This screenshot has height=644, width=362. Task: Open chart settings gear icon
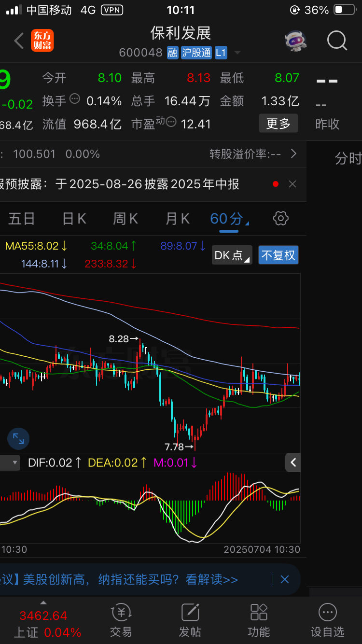click(x=280, y=218)
